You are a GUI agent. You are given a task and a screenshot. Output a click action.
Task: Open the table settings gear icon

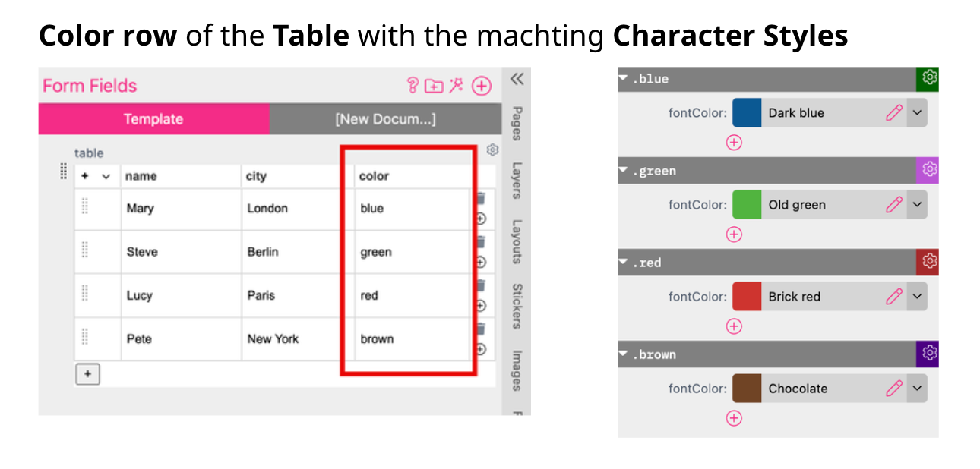(x=492, y=150)
